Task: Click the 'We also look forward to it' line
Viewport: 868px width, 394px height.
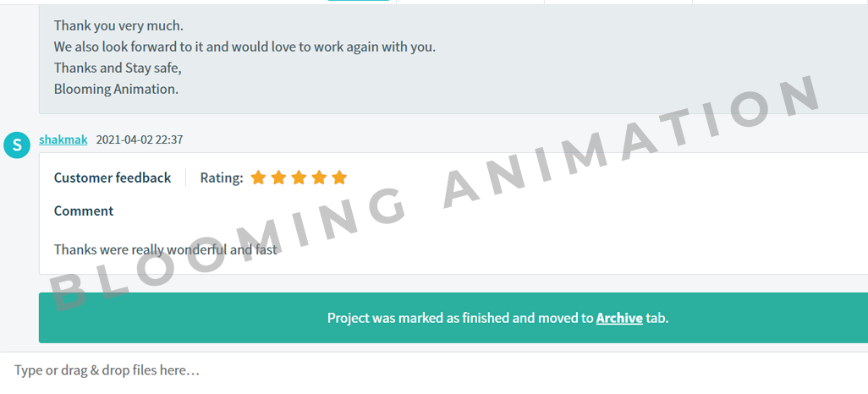Action: [244, 47]
